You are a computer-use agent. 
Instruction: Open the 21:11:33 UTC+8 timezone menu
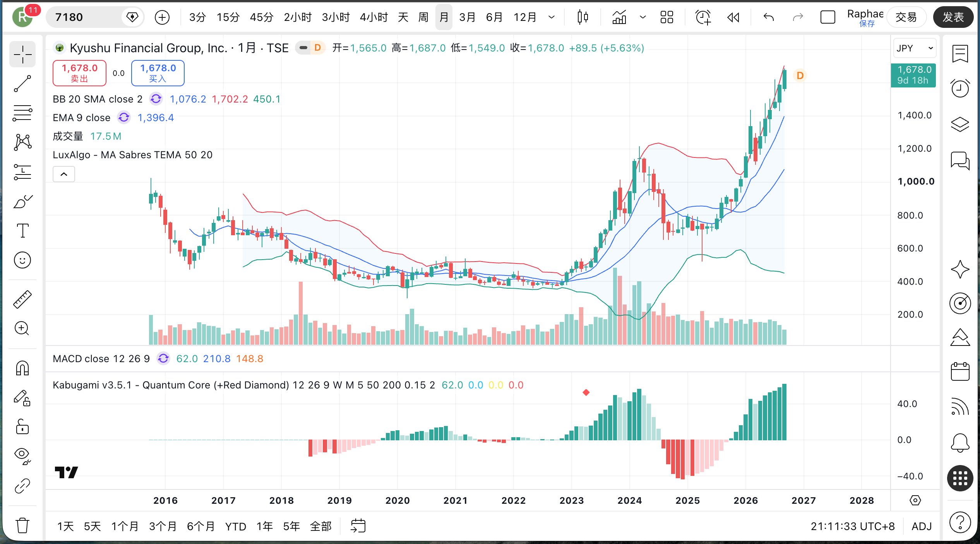[853, 526]
